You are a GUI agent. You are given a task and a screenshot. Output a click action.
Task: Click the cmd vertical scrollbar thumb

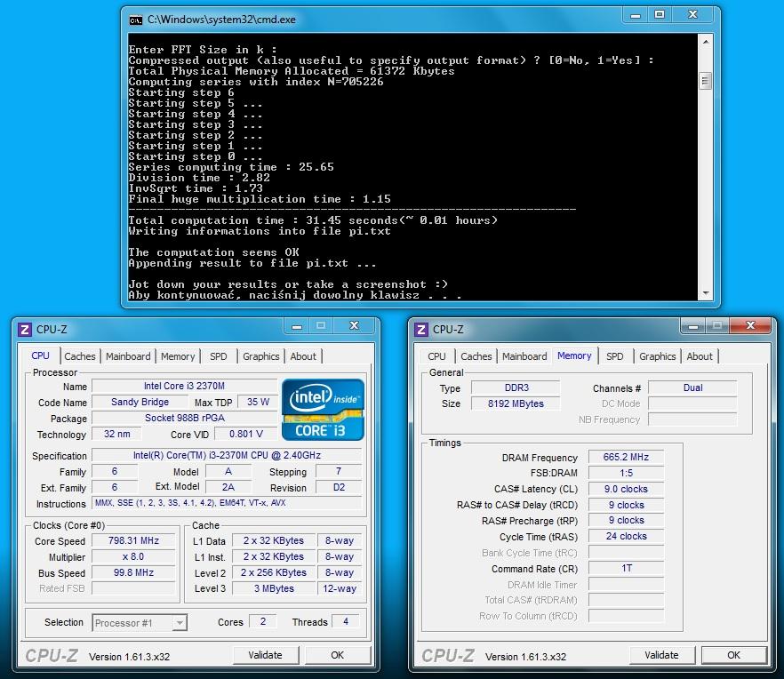(x=706, y=81)
